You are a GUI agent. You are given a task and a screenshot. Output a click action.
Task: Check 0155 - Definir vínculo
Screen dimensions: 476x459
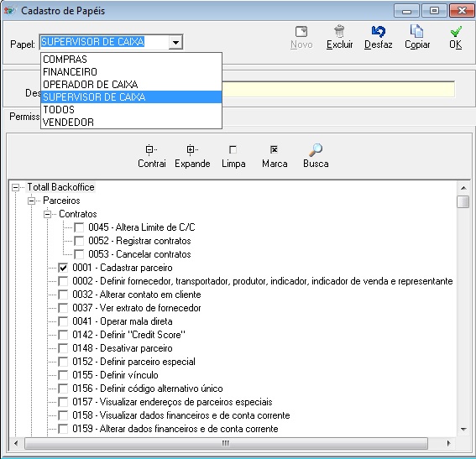click(x=63, y=375)
